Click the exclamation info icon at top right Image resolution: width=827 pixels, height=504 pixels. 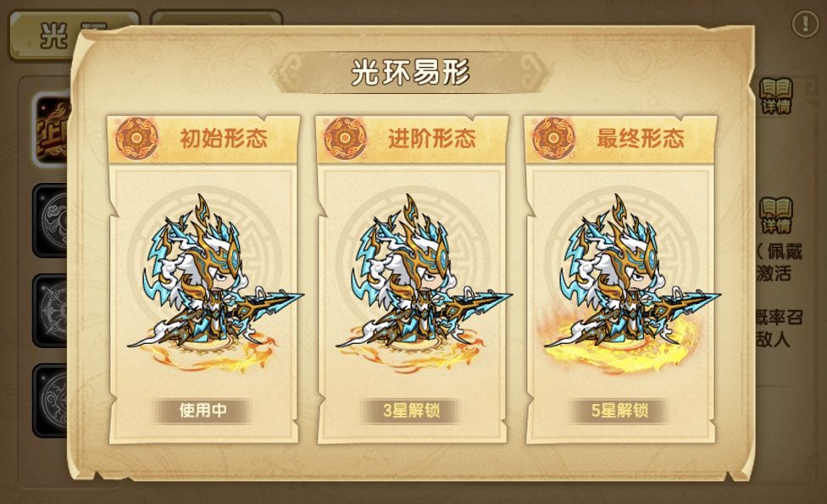click(805, 24)
